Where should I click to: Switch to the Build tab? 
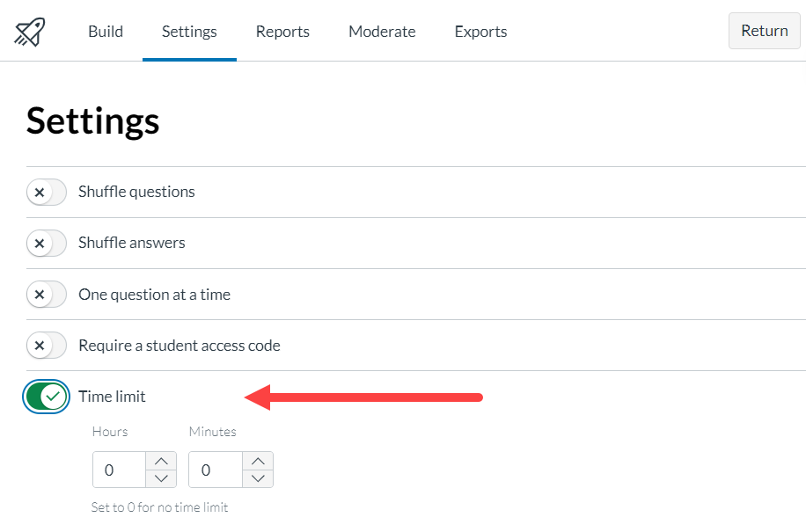pyautogui.click(x=105, y=32)
